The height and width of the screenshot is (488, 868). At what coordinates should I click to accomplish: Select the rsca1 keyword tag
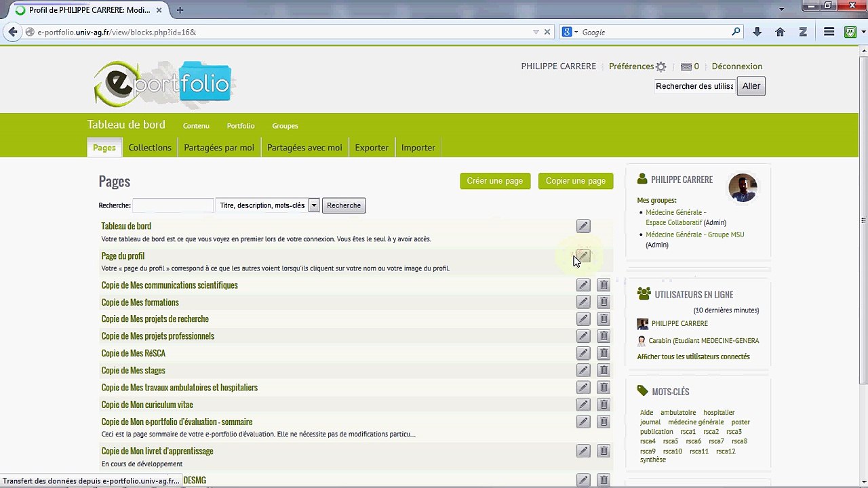[x=688, y=432]
